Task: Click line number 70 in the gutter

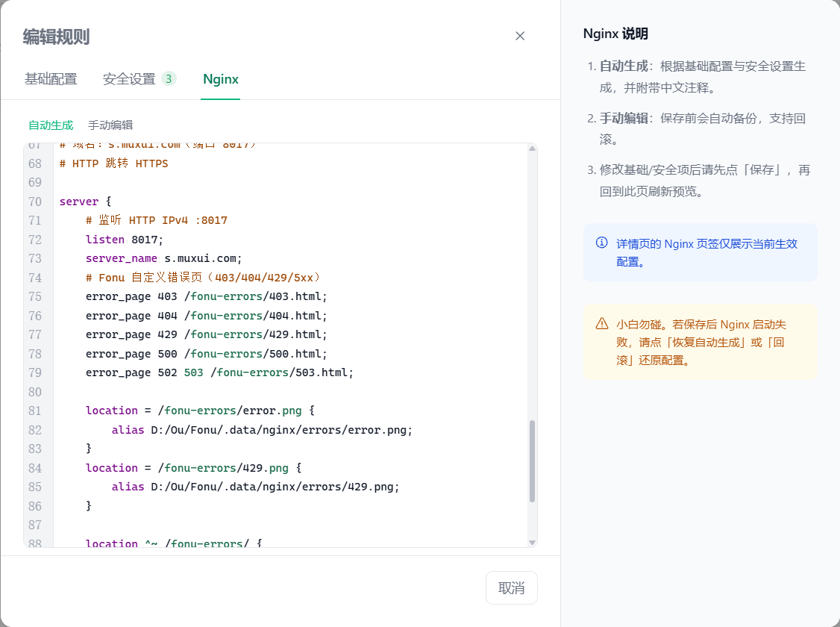Action: coord(35,202)
